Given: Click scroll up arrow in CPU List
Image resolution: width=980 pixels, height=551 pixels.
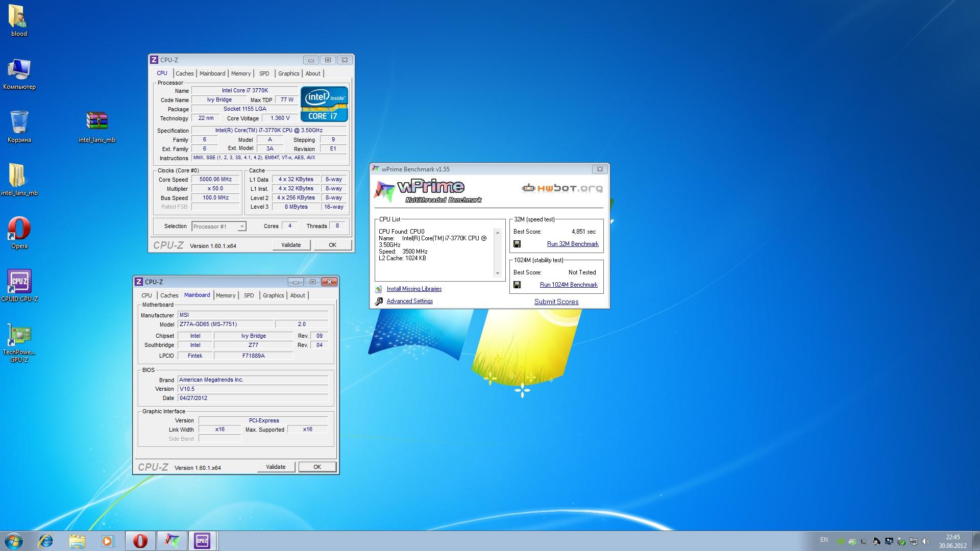Looking at the screenshot, I should click(x=498, y=233).
